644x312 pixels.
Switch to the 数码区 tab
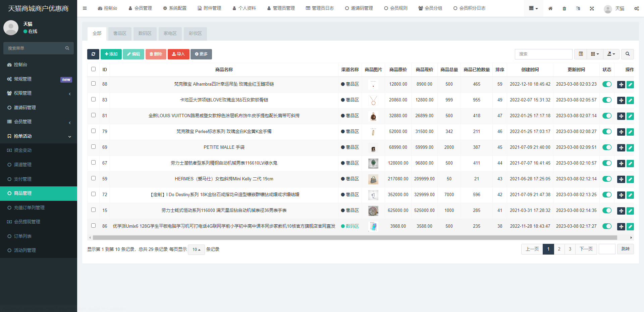click(145, 34)
